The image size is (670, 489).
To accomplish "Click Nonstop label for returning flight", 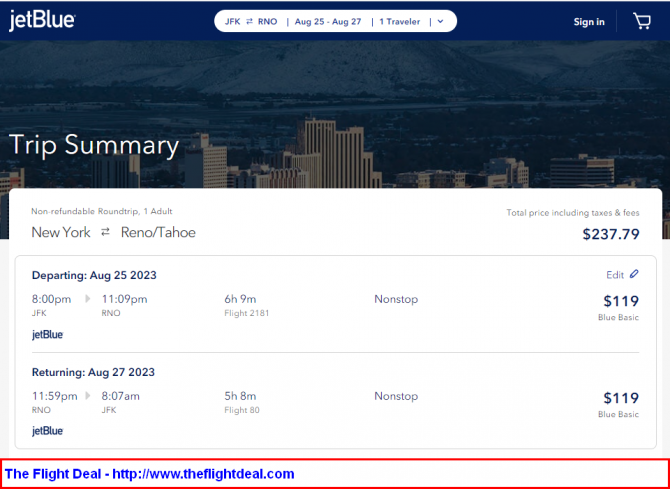I will [x=396, y=396].
